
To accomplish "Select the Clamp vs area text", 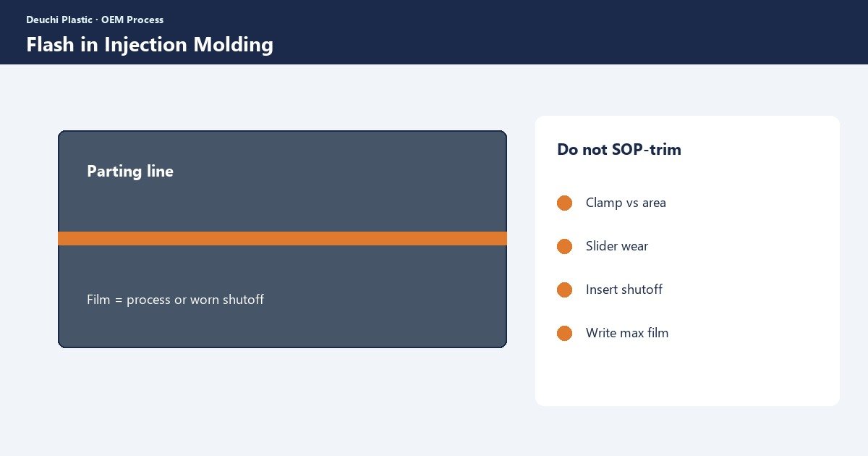I will 626,203.
